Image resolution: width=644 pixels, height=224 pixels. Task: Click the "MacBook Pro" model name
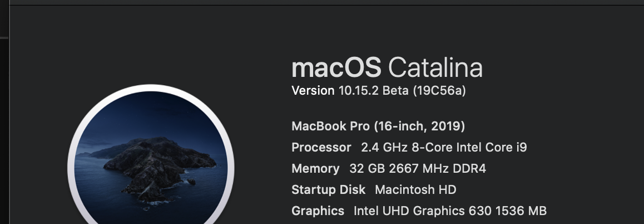point(331,126)
